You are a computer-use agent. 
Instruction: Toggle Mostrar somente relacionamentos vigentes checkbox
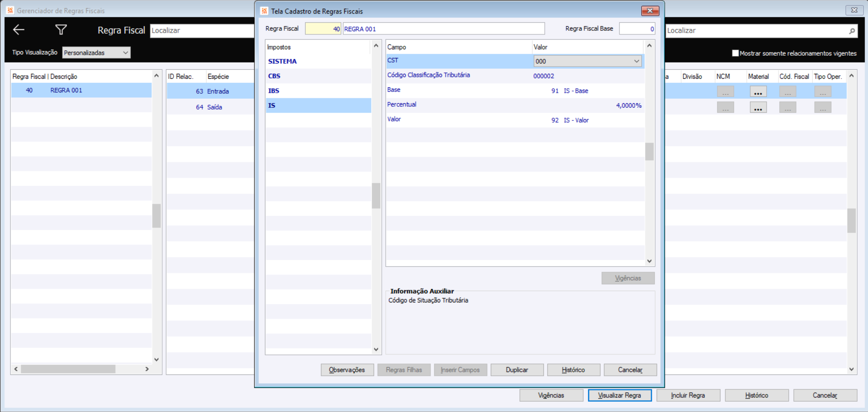click(x=735, y=53)
